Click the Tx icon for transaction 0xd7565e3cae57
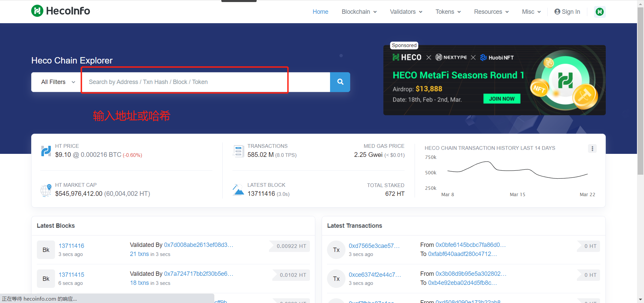Image resolution: width=644 pixels, height=303 pixels. pyautogui.click(x=336, y=250)
